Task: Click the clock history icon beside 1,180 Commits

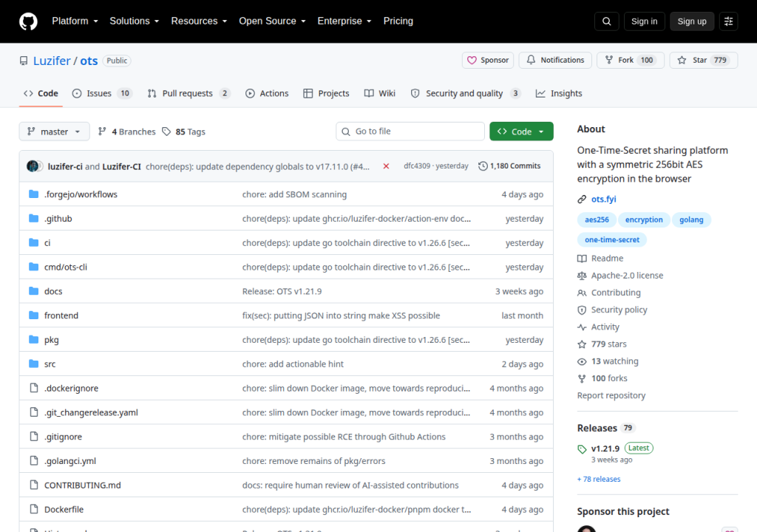Action: (x=483, y=166)
